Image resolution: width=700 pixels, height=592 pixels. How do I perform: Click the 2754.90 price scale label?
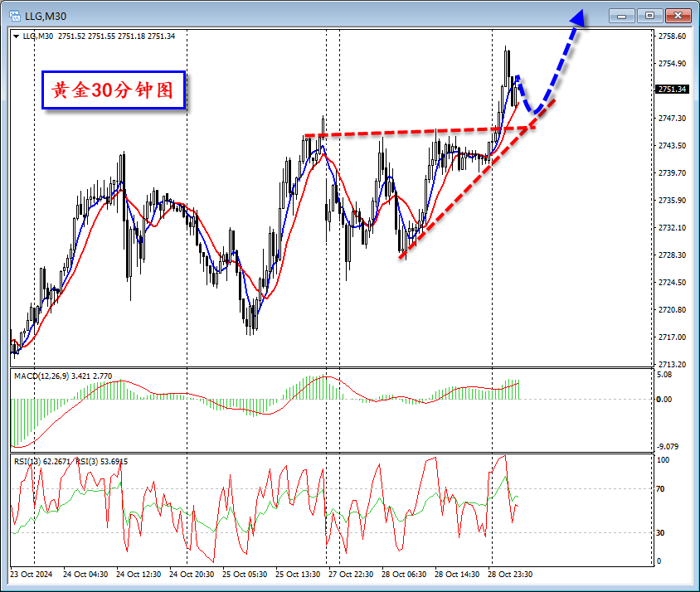click(x=672, y=64)
